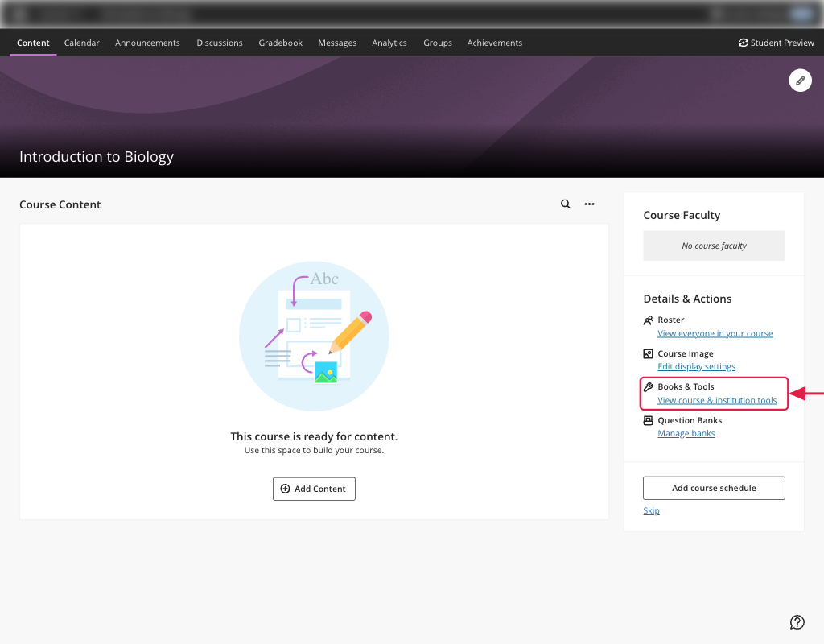Click the Question Banks icon

pyautogui.click(x=648, y=420)
